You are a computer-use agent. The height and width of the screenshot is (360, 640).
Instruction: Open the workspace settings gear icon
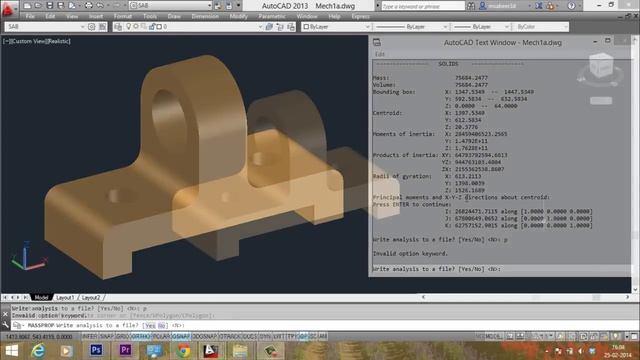pyautogui.click(x=91, y=27)
